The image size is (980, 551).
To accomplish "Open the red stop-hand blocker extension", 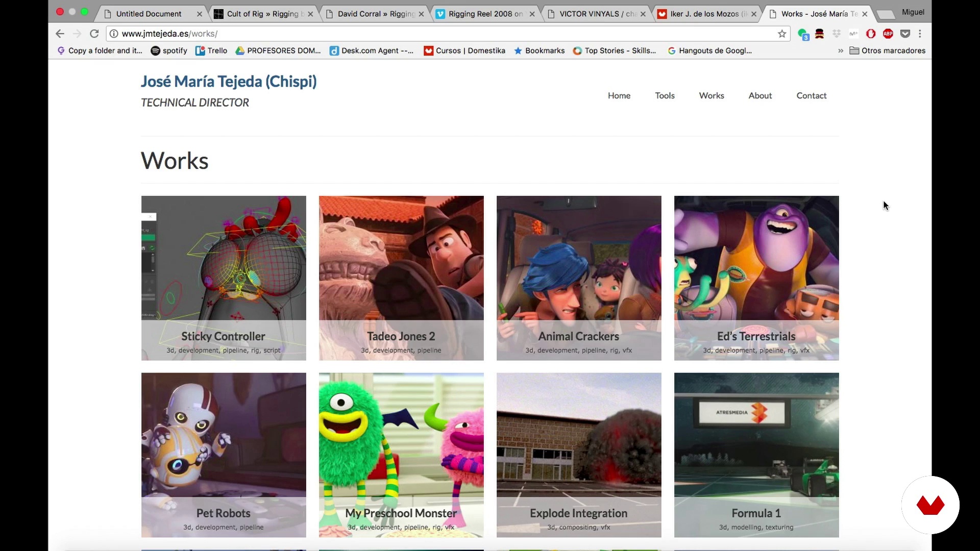I will click(871, 34).
